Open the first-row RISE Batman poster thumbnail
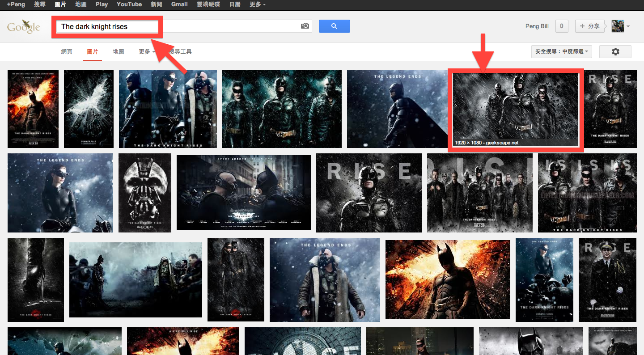 tap(610, 109)
